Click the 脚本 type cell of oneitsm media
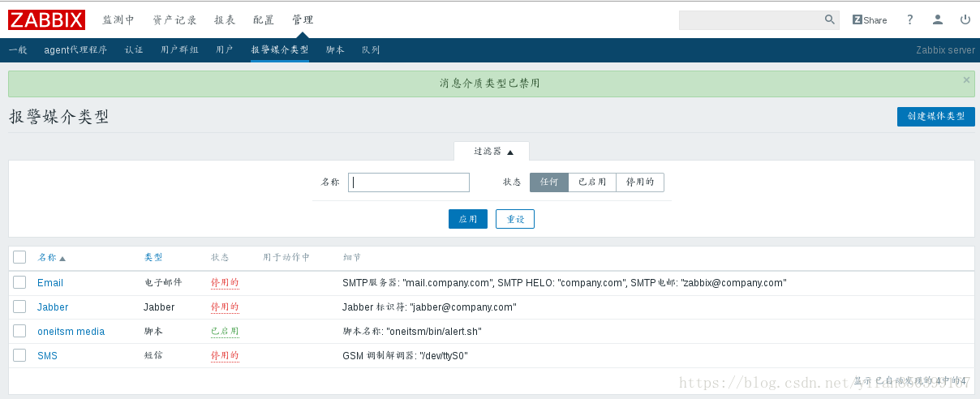 pos(153,332)
